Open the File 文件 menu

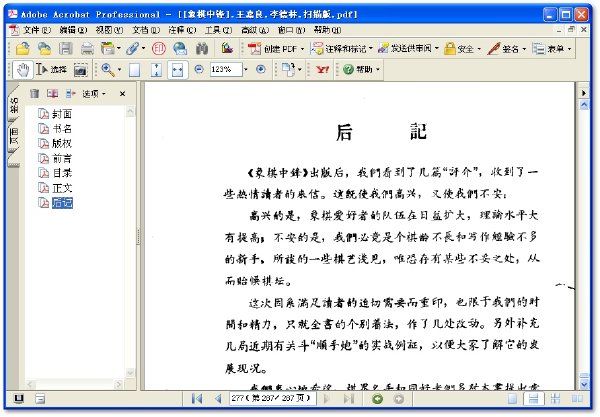click(36, 30)
